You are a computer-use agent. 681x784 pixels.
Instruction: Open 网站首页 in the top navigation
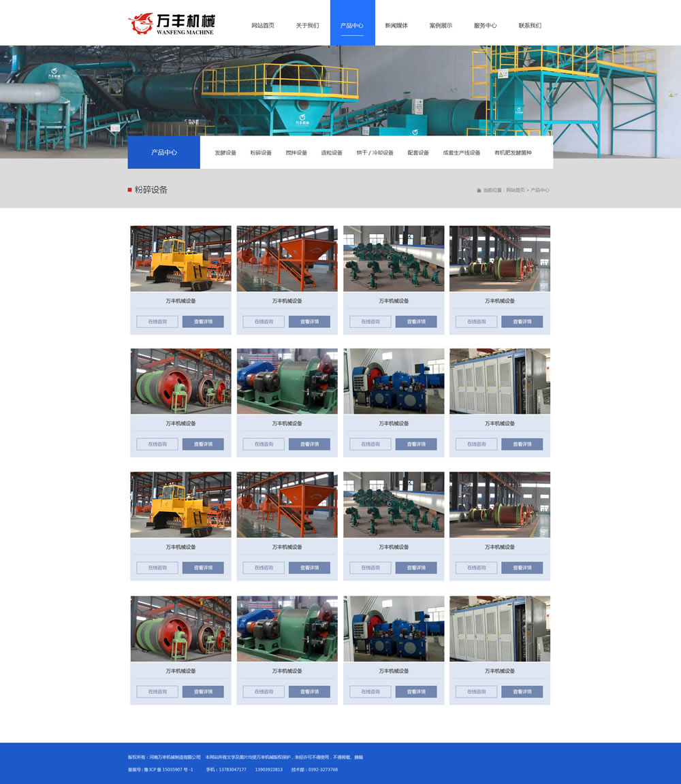263,26
